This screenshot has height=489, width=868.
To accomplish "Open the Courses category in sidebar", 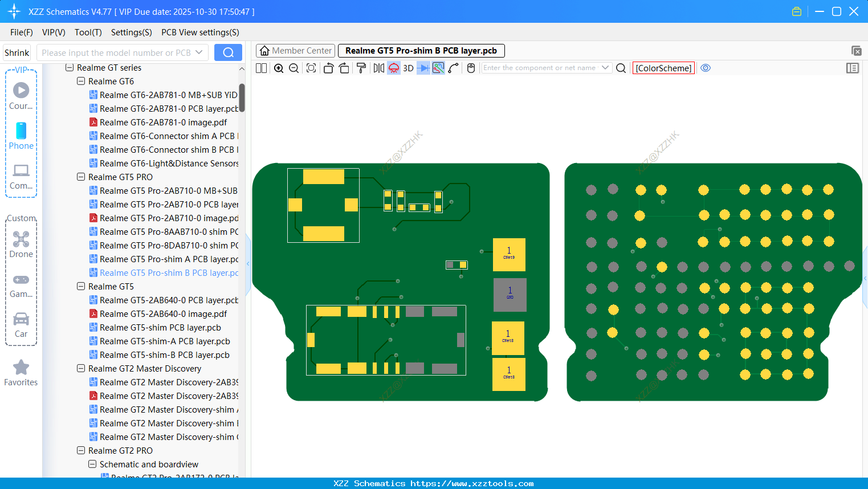I will point(21,96).
